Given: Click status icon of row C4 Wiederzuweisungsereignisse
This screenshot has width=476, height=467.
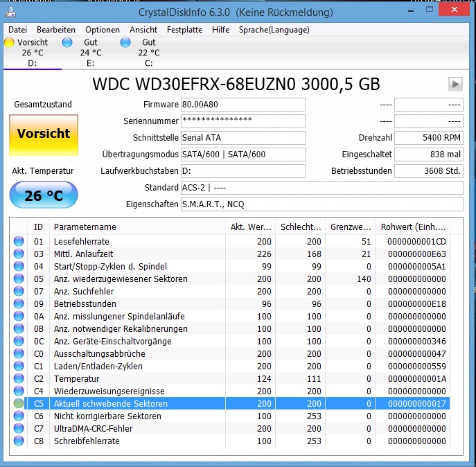Looking at the screenshot, I should coord(19,391).
